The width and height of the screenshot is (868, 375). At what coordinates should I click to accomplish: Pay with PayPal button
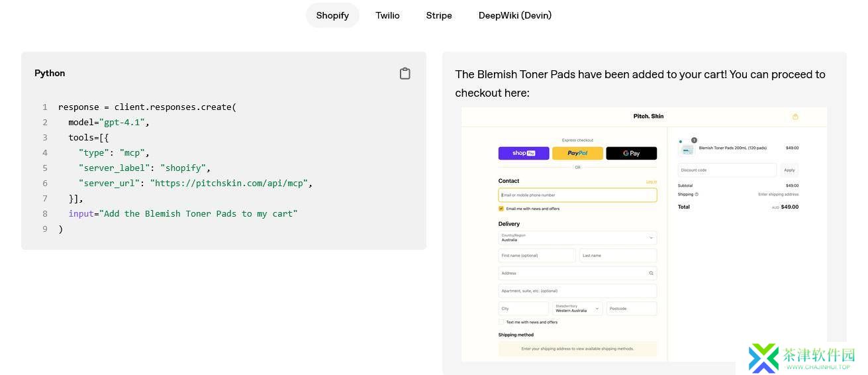(x=577, y=153)
